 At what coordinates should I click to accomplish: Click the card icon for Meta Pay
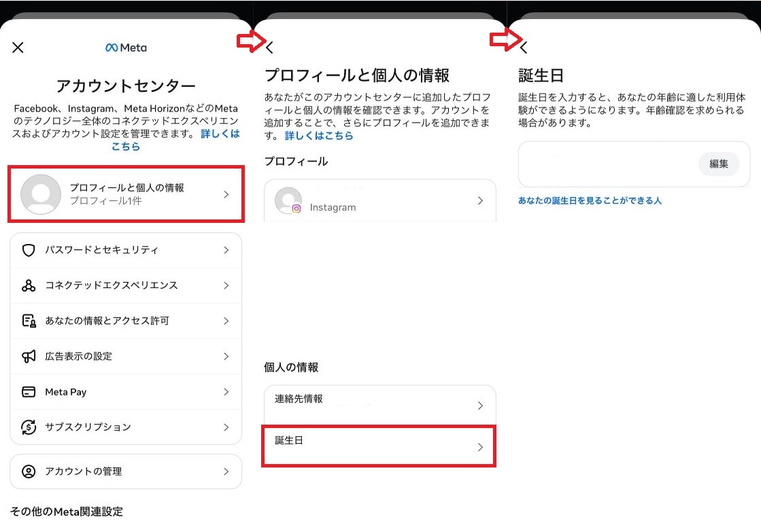click(x=29, y=392)
